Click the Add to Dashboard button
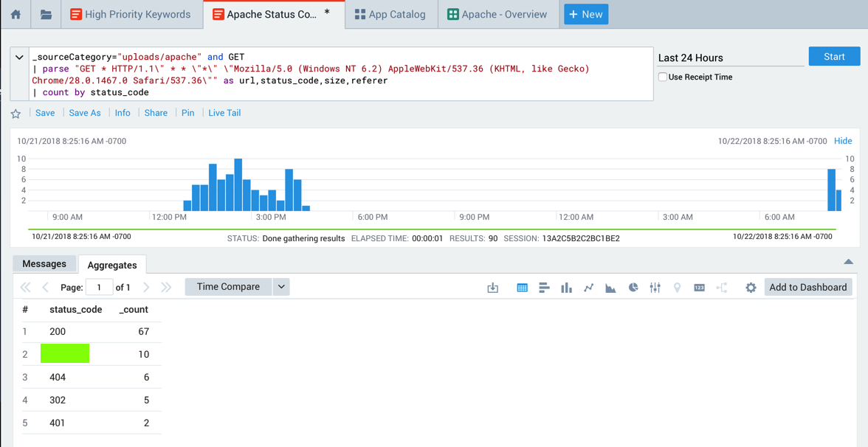The height and width of the screenshot is (447, 868). pos(807,288)
